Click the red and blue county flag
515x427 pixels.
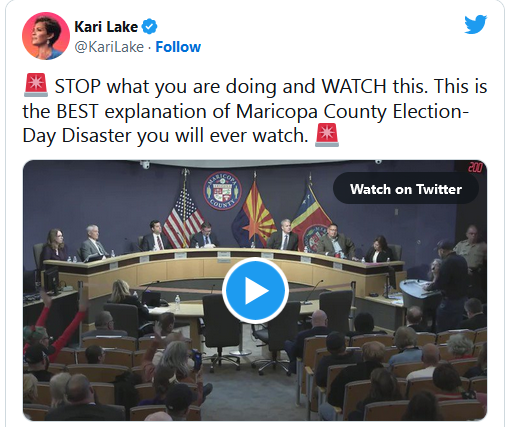(x=310, y=218)
